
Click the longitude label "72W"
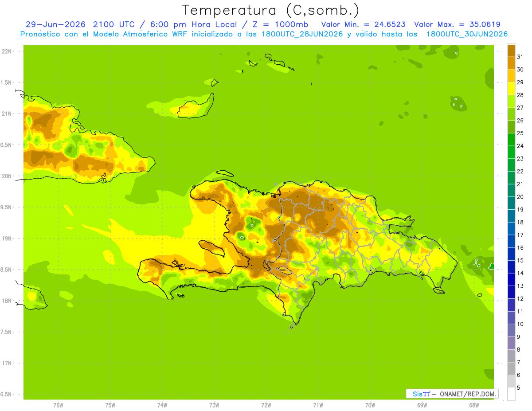coord(266,405)
